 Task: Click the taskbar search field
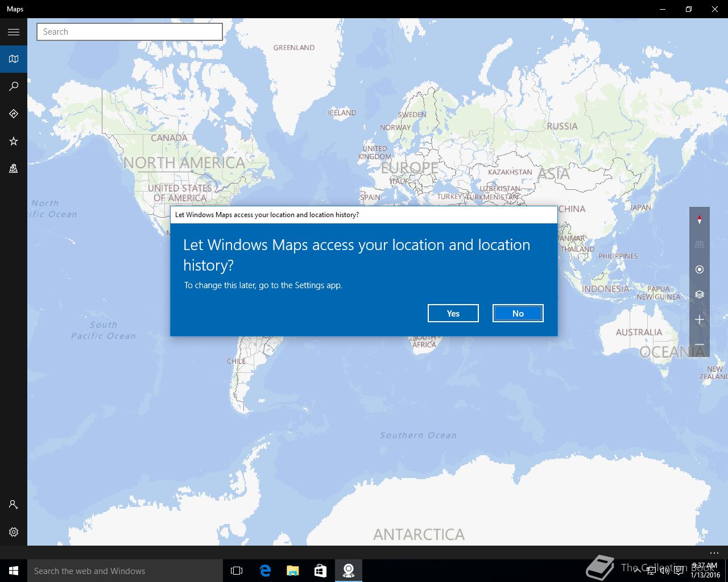125,571
